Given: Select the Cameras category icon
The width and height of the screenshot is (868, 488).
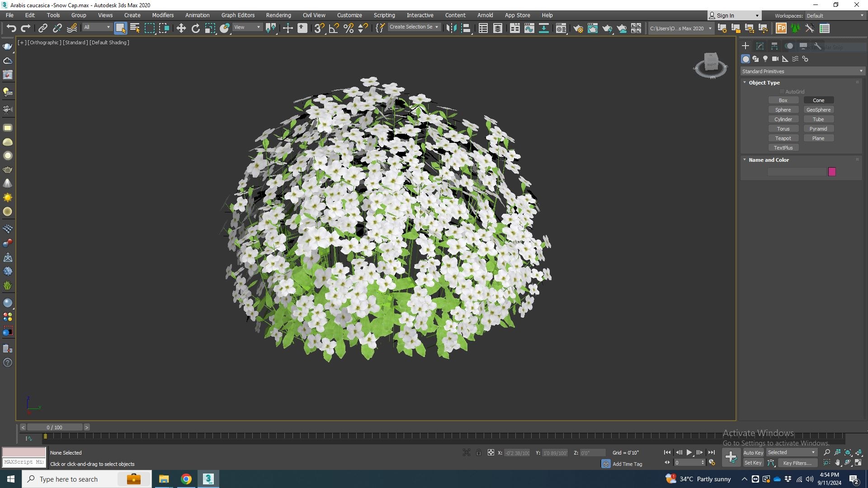Looking at the screenshot, I should coord(775,59).
